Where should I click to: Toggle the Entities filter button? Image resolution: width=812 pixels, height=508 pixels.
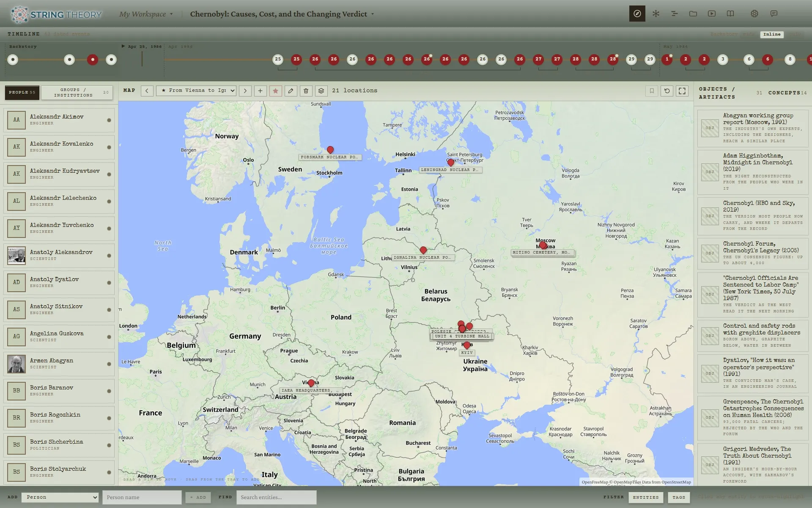(646, 497)
